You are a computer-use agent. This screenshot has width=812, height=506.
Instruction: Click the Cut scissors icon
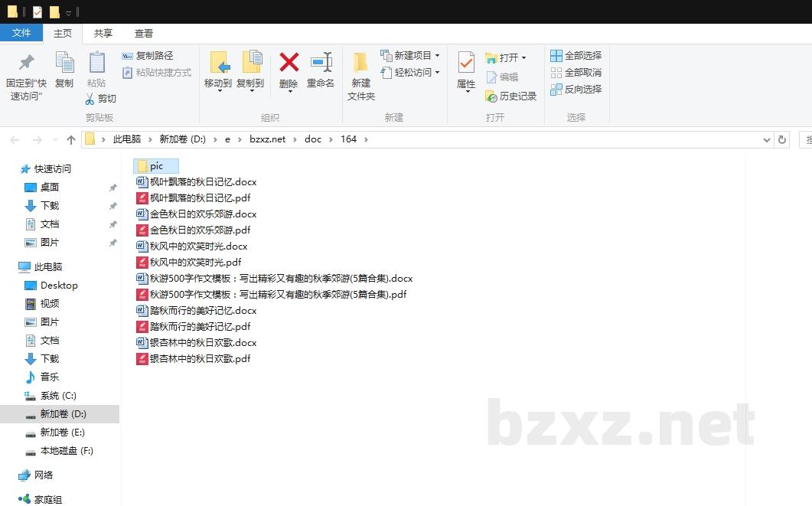click(x=90, y=99)
